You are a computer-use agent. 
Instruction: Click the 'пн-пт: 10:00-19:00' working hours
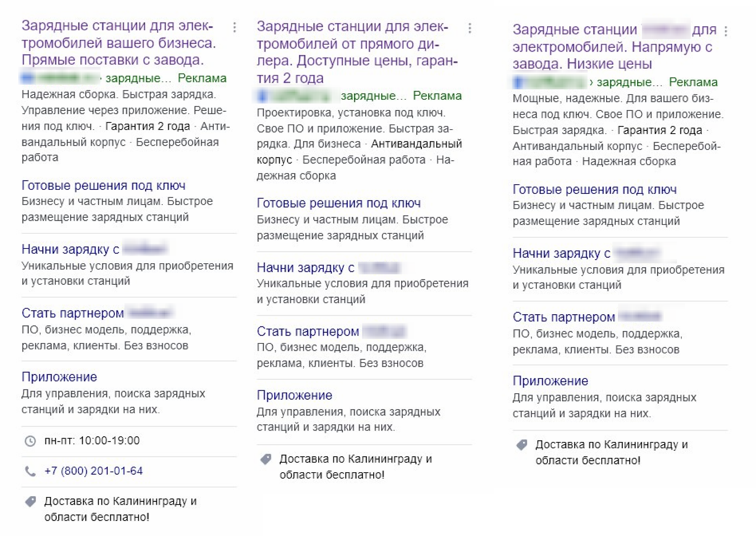[x=92, y=441]
